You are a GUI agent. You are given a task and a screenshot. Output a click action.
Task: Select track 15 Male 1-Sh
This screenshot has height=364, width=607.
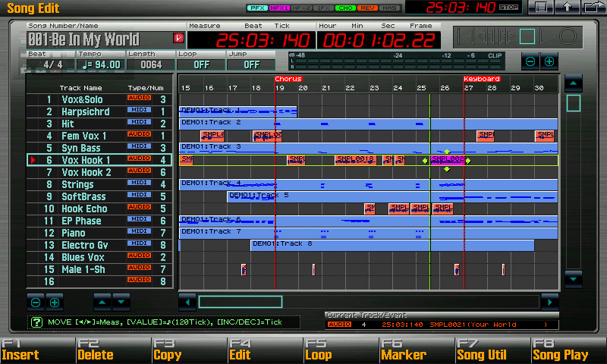coord(99,270)
